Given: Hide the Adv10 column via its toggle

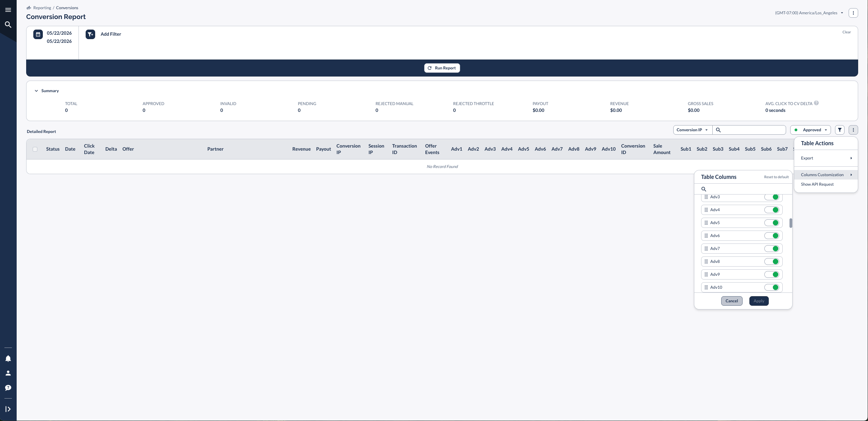Looking at the screenshot, I should click(x=771, y=287).
